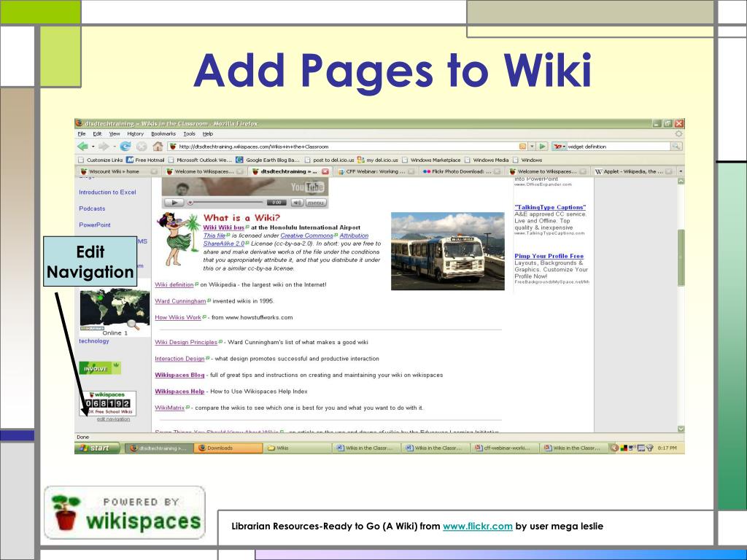Switch to the Wiscount Wiki home tab

pyautogui.click(x=118, y=171)
